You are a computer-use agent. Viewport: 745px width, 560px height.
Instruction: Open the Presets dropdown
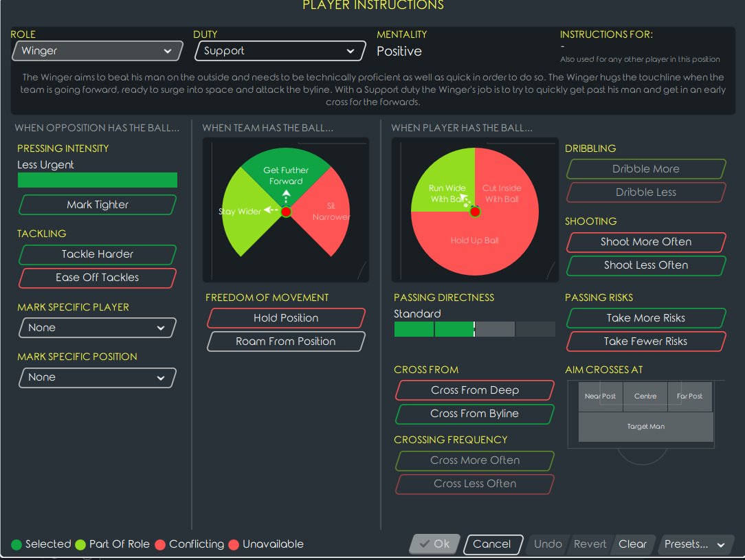694,544
